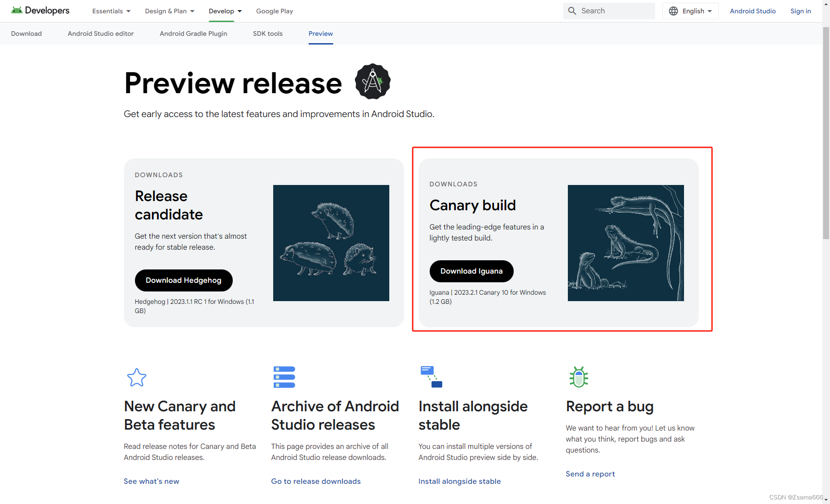The width and height of the screenshot is (830, 504).
Task: Click the Iguana 2023.2.1 Canary 10 version text
Action: click(488, 297)
